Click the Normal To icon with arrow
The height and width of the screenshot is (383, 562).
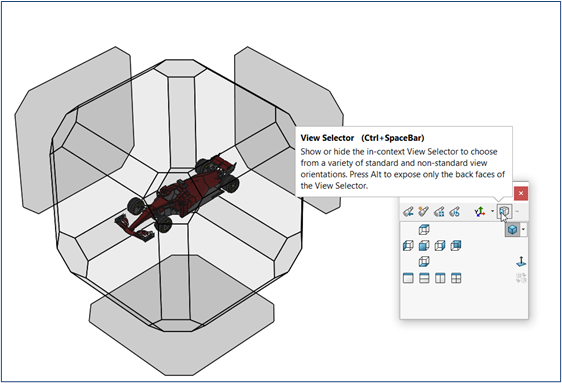(x=521, y=262)
